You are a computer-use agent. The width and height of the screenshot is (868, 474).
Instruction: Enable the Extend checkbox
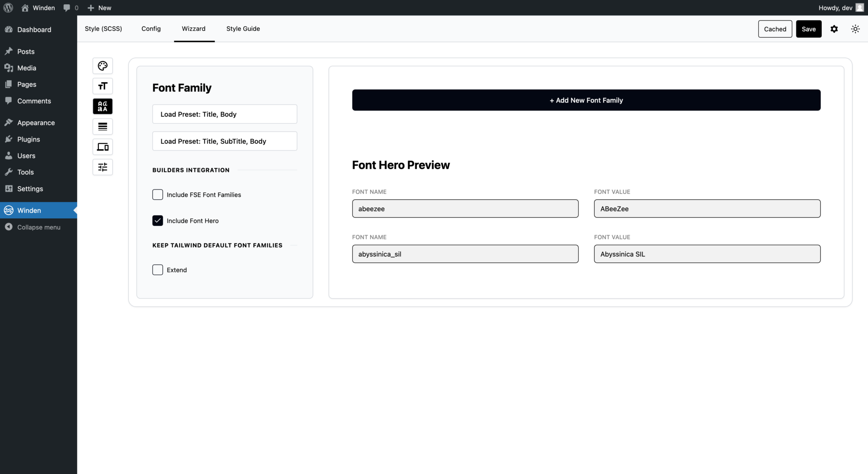point(158,270)
